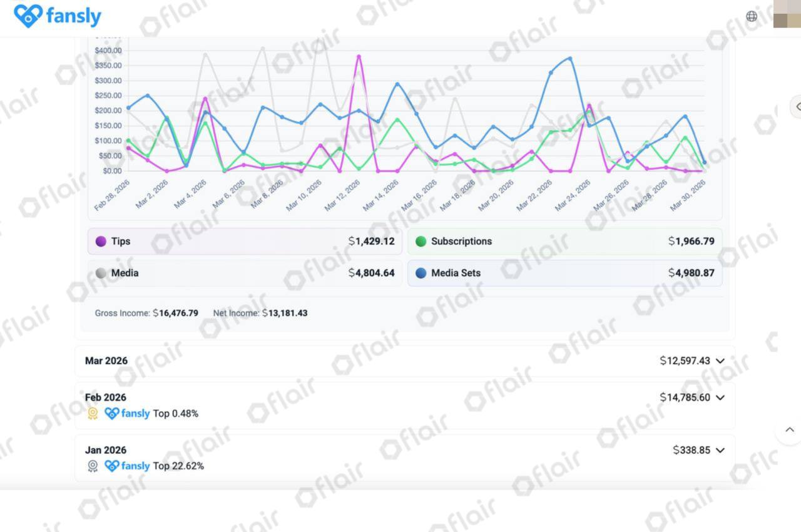
Task: Click the Mar 12 tips peak point
Action: point(359,57)
